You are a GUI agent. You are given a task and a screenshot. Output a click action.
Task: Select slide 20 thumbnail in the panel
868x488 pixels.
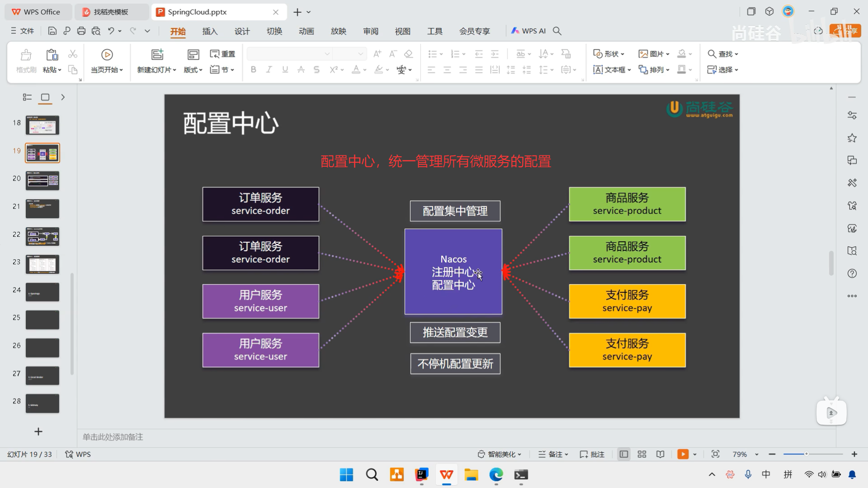(x=42, y=180)
